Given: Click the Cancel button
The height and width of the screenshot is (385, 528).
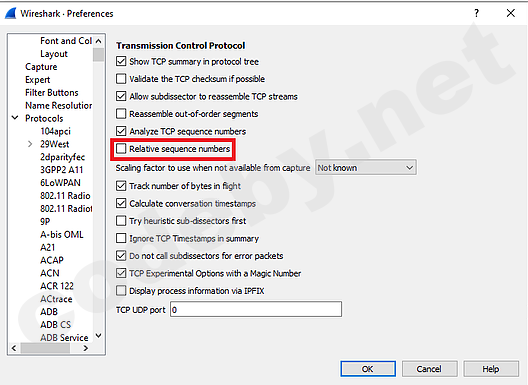Looking at the screenshot, I should (x=429, y=369).
